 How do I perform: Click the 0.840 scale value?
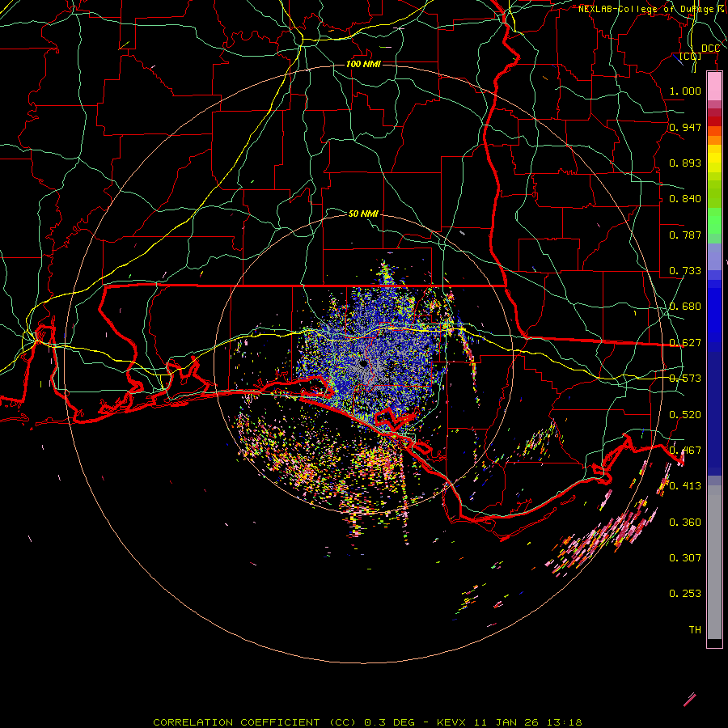(x=685, y=199)
